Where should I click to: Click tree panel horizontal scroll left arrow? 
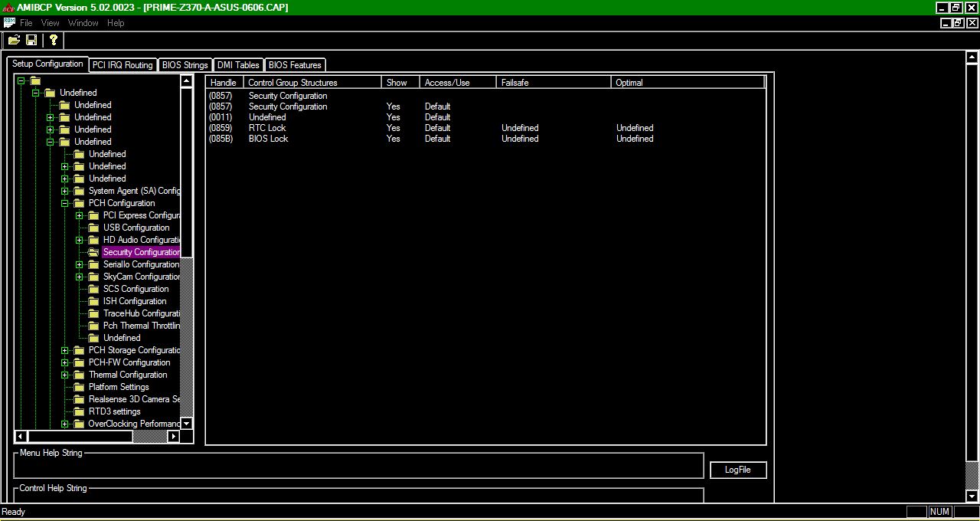pyautogui.click(x=21, y=436)
